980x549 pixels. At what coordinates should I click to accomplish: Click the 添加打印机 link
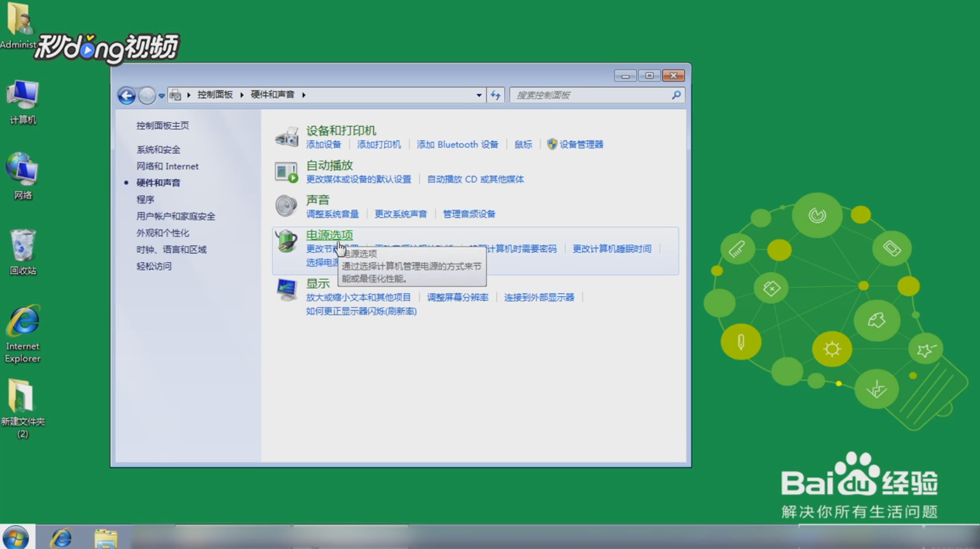click(379, 145)
